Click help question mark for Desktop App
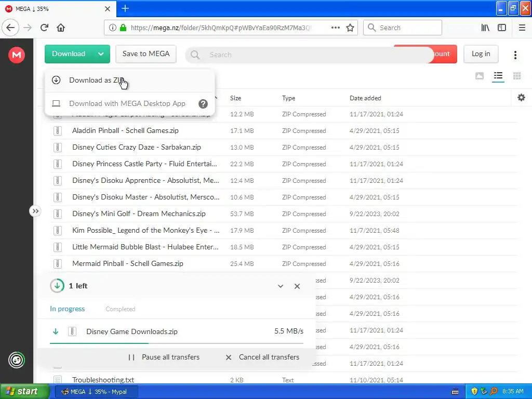The width and height of the screenshot is (532, 399). click(x=203, y=104)
